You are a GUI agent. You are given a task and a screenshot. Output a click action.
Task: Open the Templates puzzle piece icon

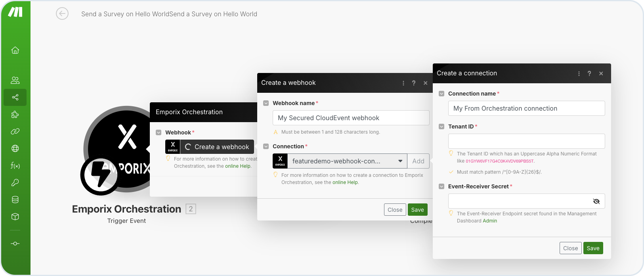pos(15,115)
